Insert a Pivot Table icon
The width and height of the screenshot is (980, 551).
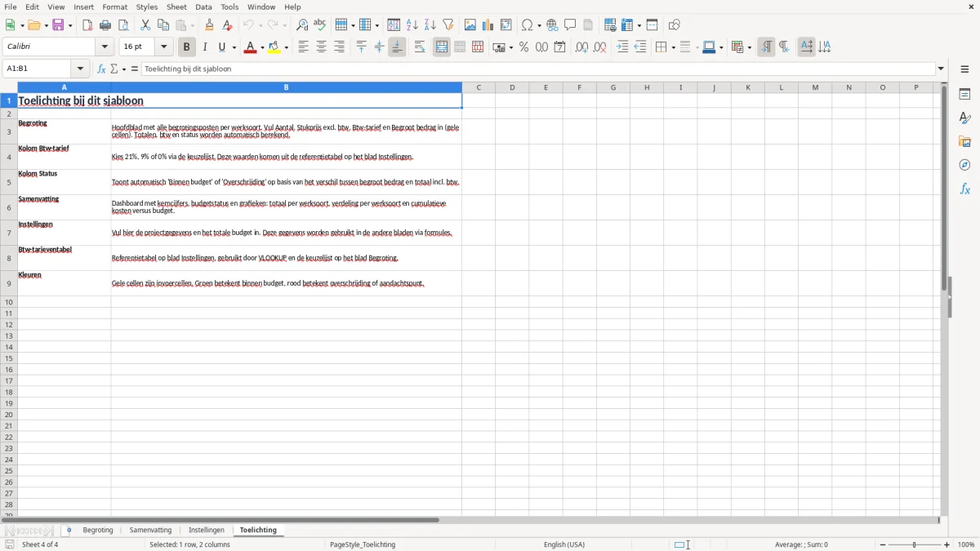tap(506, 25)
